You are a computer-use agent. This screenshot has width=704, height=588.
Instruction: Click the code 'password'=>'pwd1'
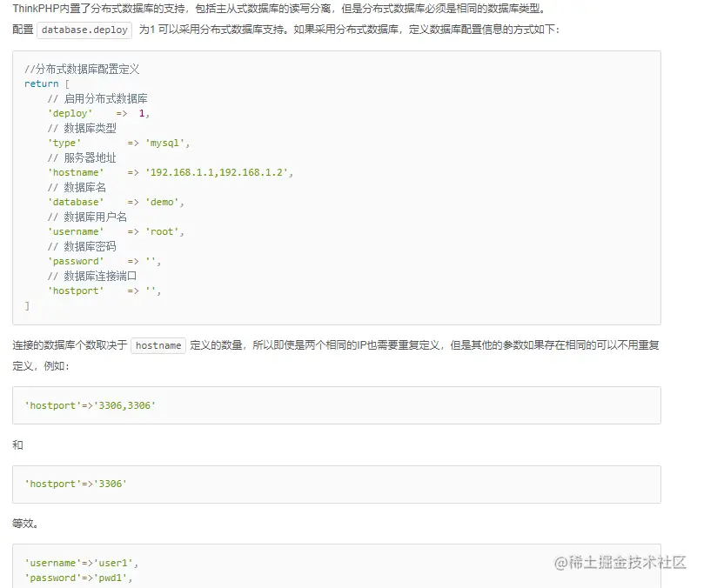(x=78, y=578)
